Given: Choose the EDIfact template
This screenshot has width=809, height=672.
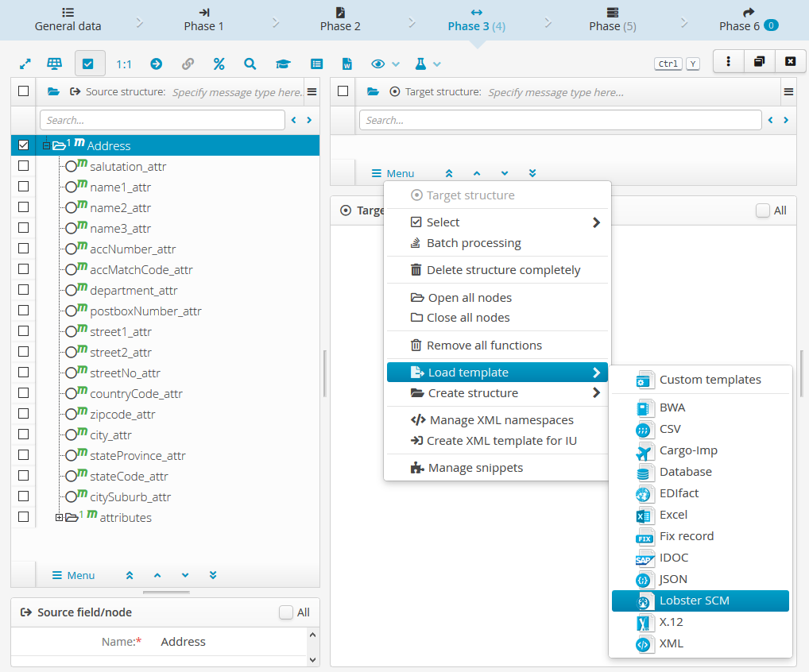Looking at the screenshot, I should coord(700,493).
